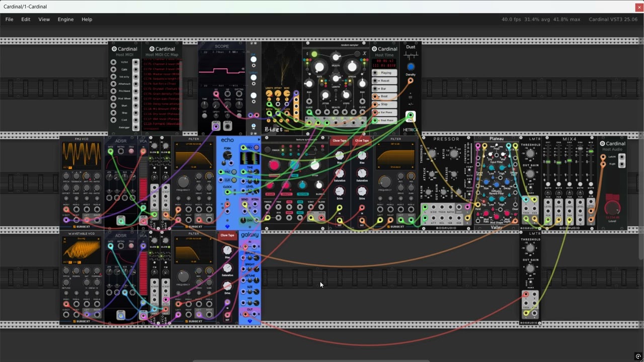Click next filter type arrow on first Surge Filter
This screenshot has height=362, width=644.
pyautogui.click(x=211, y=144)
